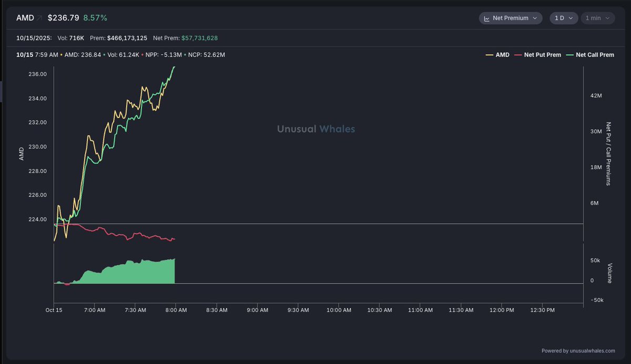Click the 8.57% percent change value
The height and width of the screenshot is (364, 631).
95,18
